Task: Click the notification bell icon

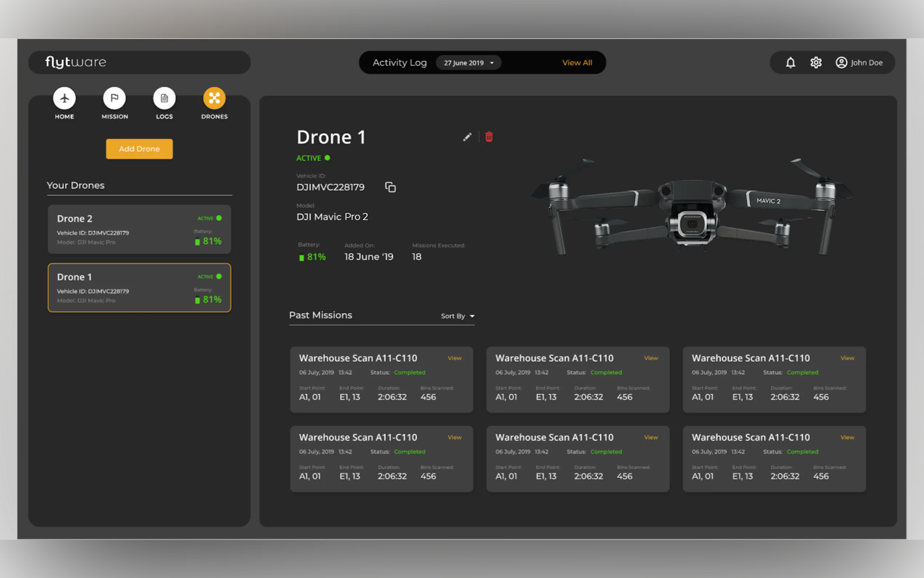Action: [x=790, y=62]
